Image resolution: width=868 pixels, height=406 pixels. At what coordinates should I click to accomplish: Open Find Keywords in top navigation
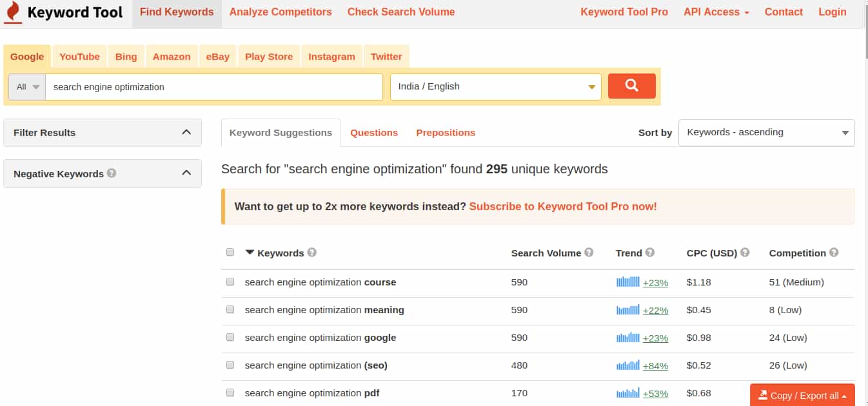[177, 12]
